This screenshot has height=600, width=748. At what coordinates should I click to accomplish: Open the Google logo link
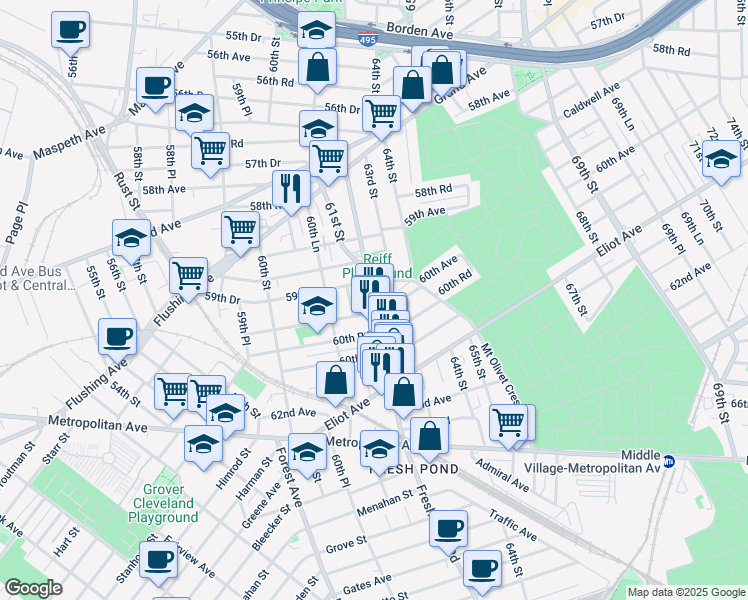coord(33,588)
